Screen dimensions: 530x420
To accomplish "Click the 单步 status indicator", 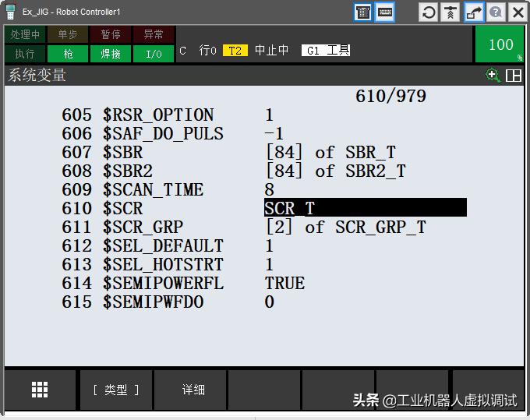I will coord(68,34).
